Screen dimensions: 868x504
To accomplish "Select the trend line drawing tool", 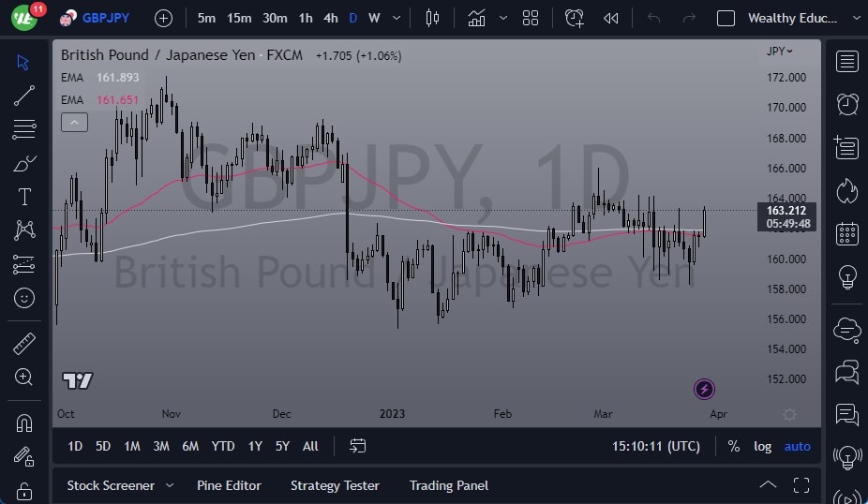I will click(24, 95).
